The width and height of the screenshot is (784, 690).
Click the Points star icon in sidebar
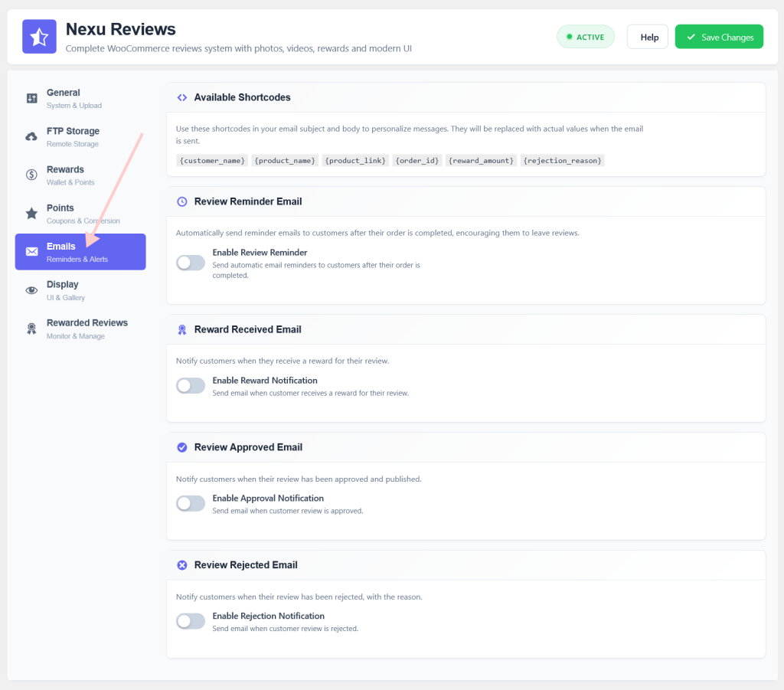coord(31,213)
